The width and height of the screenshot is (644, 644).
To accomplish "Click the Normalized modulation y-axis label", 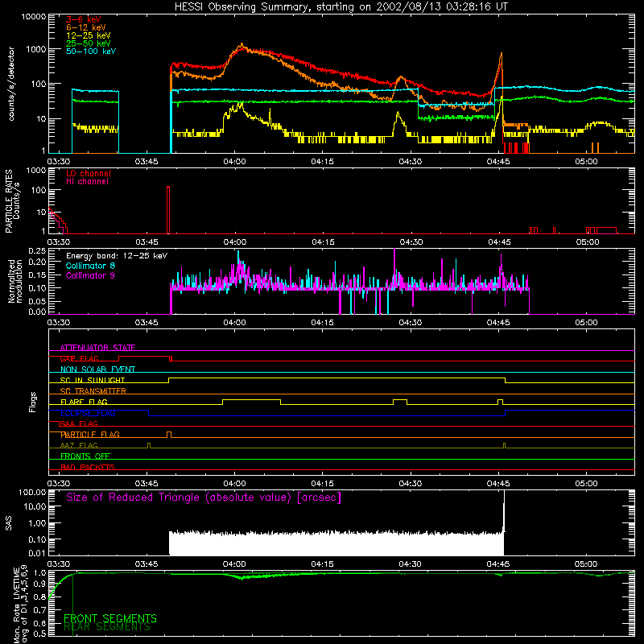I will (x=15, y=281).
